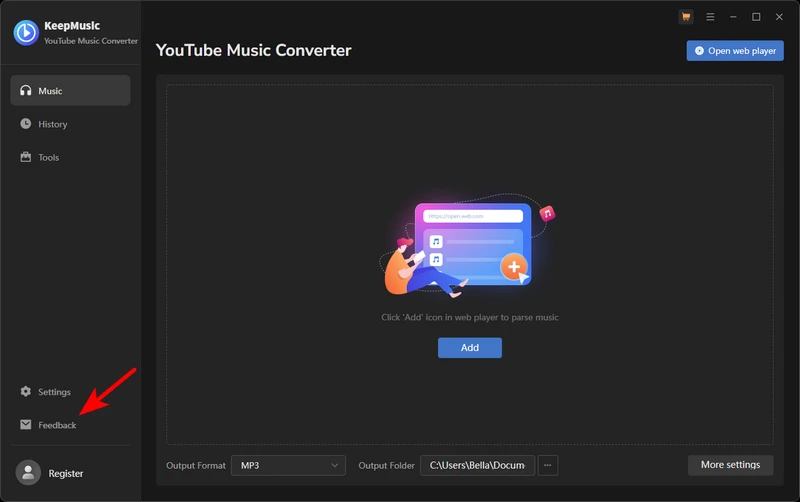
Task: Click the 'Output Format' label
Action: pyautogui.click(x=196, y=465)
